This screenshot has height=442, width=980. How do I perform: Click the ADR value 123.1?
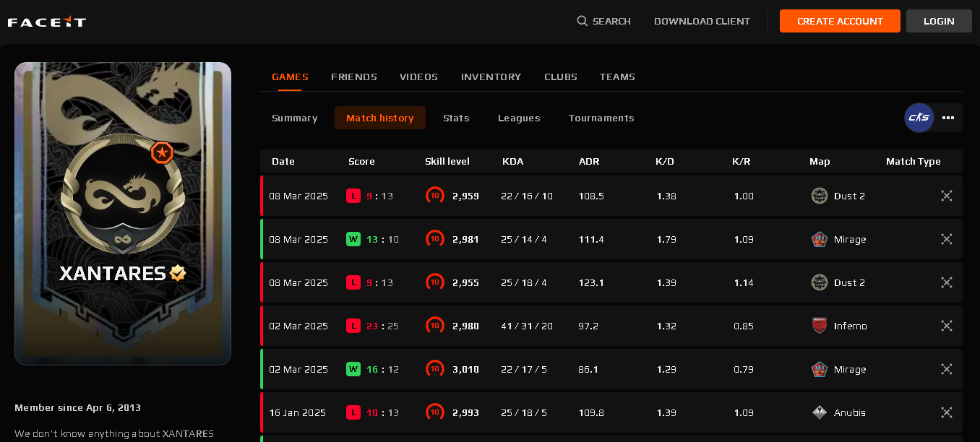[591, 282]
